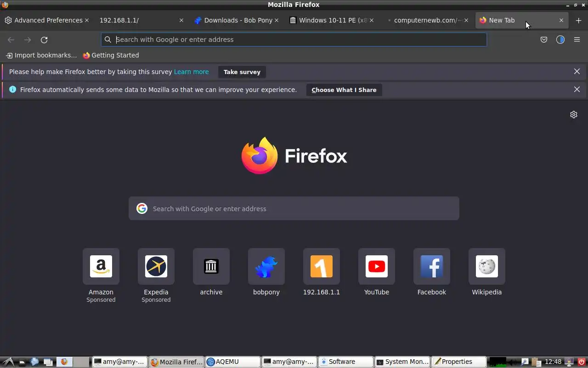
Task: Click the Firefox logo on new tab page
Action: pyautogui.click(x=294, y=155)
